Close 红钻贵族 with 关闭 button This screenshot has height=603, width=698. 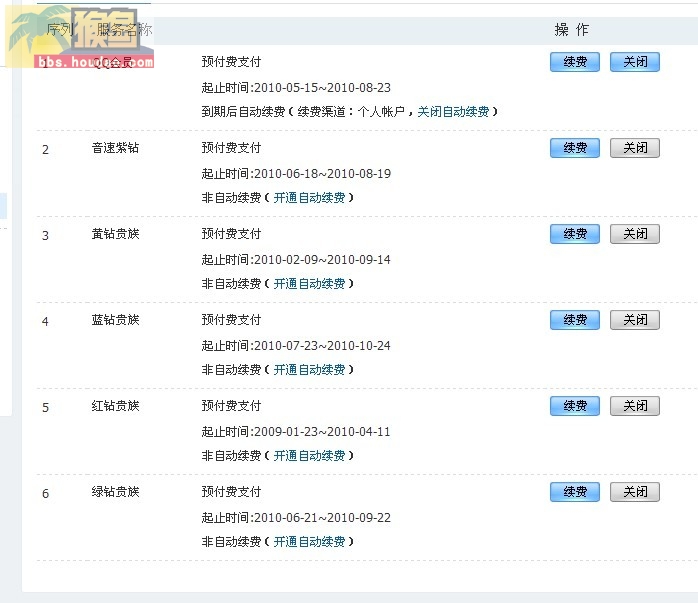635,406
